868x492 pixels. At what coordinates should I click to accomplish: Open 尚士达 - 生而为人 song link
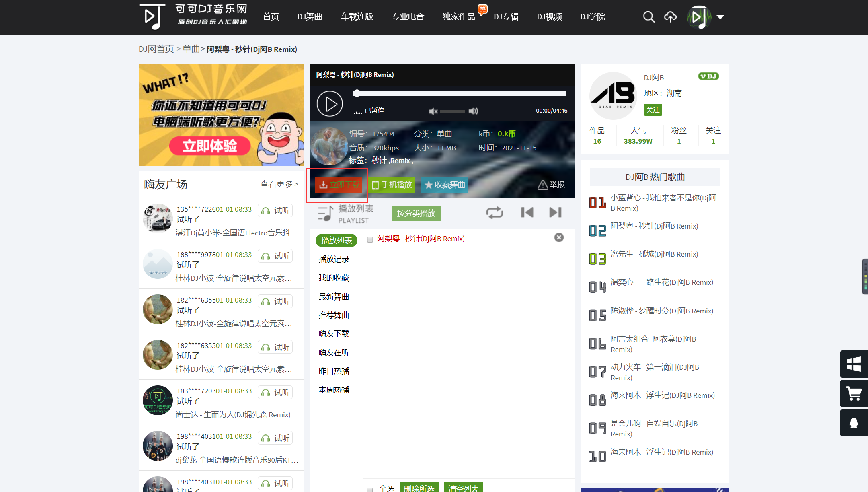(233, 415)
